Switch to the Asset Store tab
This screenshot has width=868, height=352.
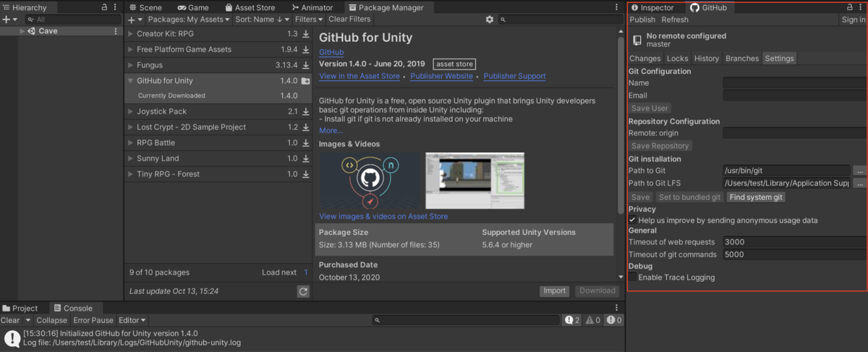click(249, 7)
